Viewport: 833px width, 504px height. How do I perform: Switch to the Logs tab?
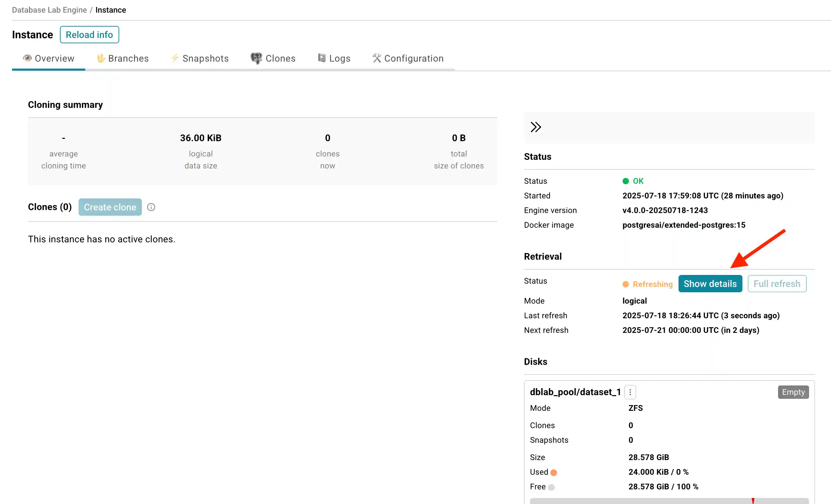(x=334, y=58)
